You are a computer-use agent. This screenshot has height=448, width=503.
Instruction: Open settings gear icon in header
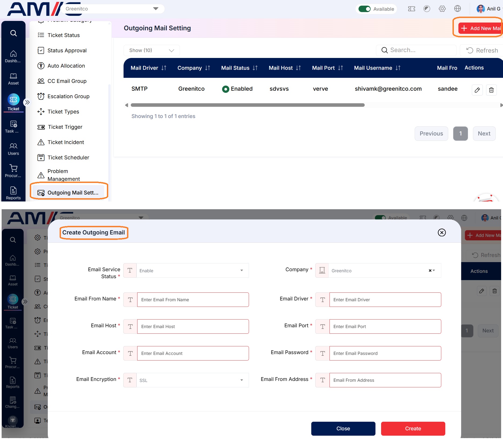tap(442, 9)
